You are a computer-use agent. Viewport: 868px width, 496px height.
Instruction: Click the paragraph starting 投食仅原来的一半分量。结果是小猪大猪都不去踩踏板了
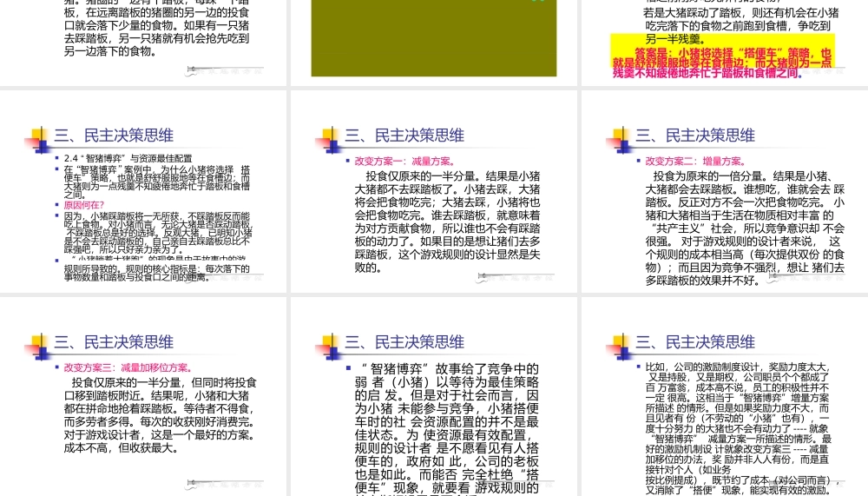(447, 222)
